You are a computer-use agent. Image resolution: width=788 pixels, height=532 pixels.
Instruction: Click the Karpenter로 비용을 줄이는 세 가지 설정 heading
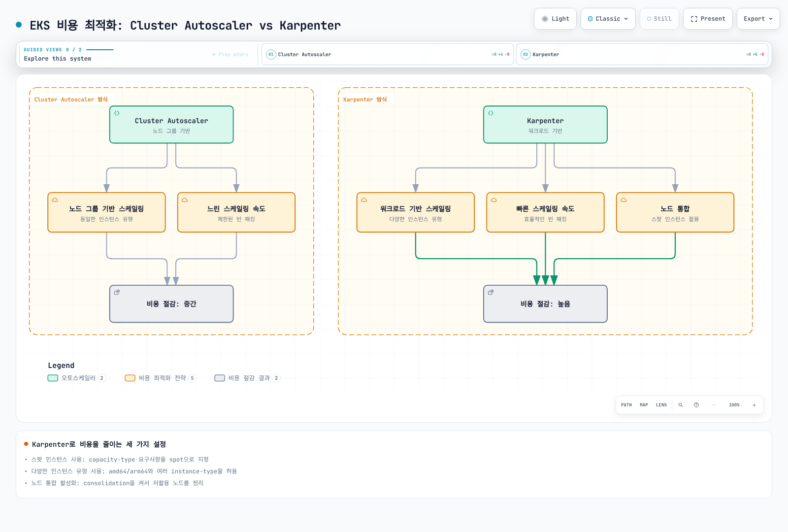[x=99, y=444]
